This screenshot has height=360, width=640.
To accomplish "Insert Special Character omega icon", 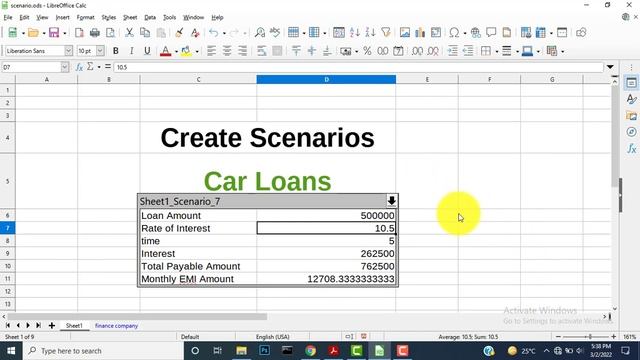I will tap(454, 33).
